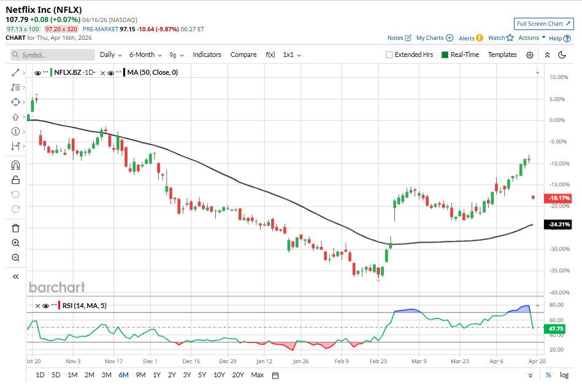Click the Watch star icon

click(510, 37)
